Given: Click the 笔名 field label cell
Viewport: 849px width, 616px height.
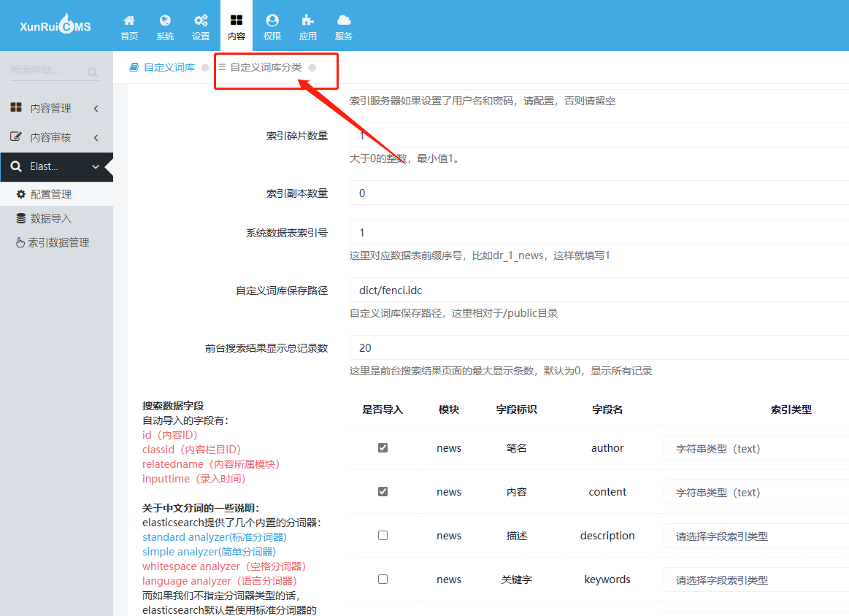Looking at the screenshot, I should coord(517,447).
